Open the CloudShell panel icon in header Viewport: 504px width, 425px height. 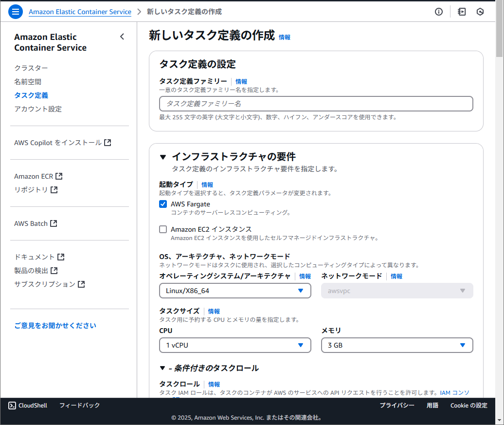pyautogui.click(x=462, y=12)
